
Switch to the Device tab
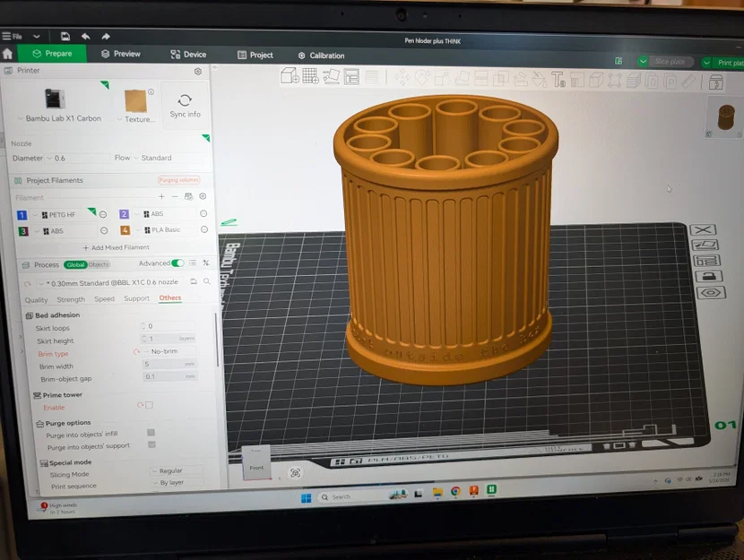point(188,54)
